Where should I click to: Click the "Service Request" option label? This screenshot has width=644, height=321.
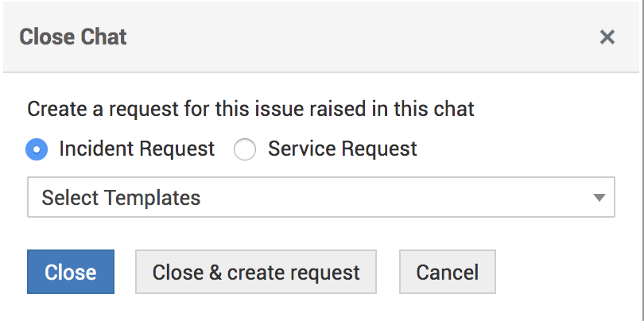(x=342, y=149)
